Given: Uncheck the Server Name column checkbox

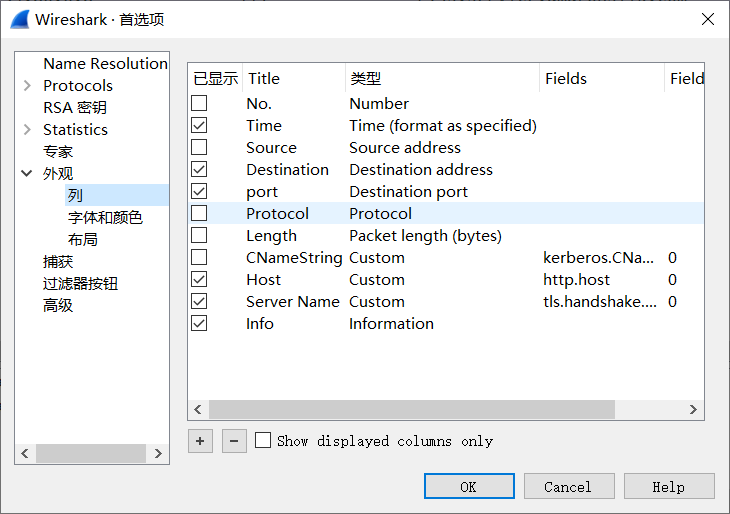Looking at the screenshot, I should [x=199, y=302].
